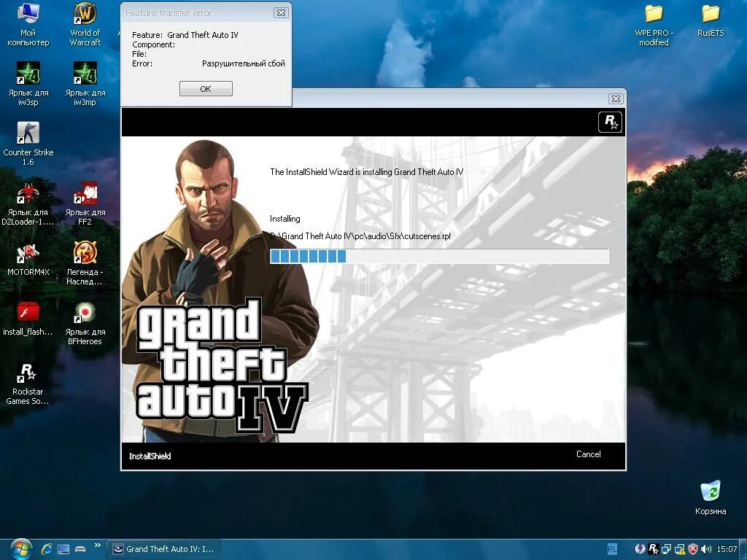Open the volume speaker tray icon

(706, 549)
